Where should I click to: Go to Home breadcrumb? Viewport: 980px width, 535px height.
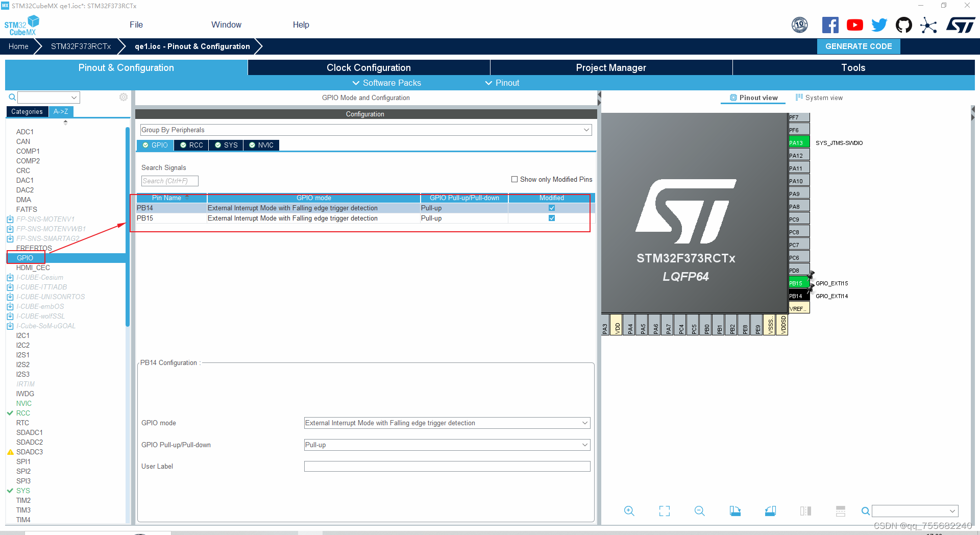click(18, 46)
